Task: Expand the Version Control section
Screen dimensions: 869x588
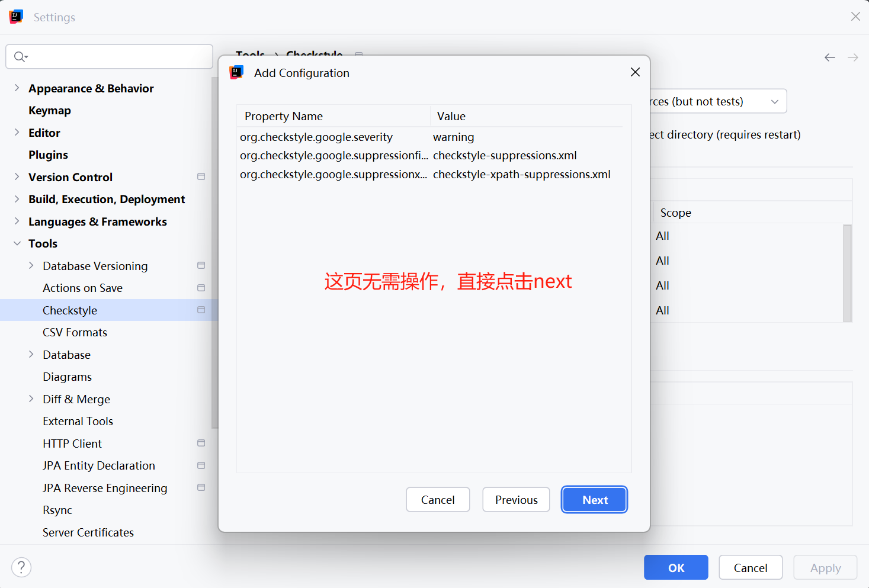Action: pyautogui.click(x=17, y=176)
